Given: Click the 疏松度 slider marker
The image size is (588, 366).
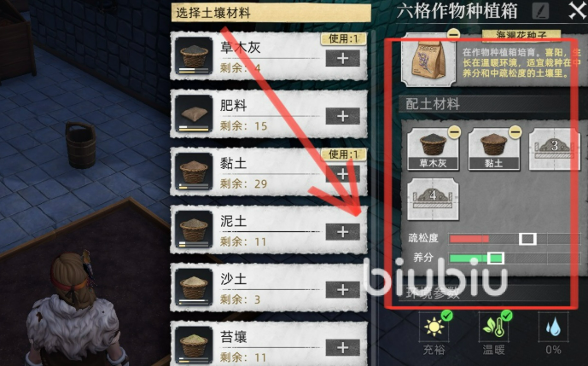Looking at the screenshot, I should pos(527,239).
